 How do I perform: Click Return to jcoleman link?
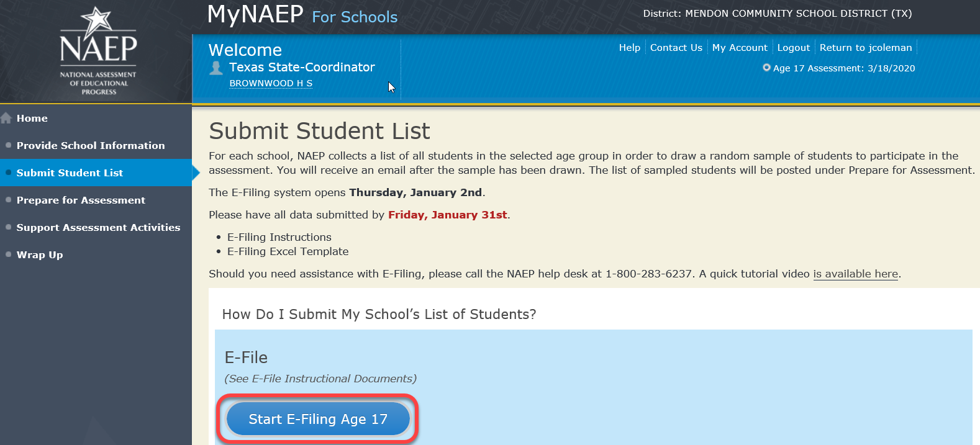[x=865, y=48]
